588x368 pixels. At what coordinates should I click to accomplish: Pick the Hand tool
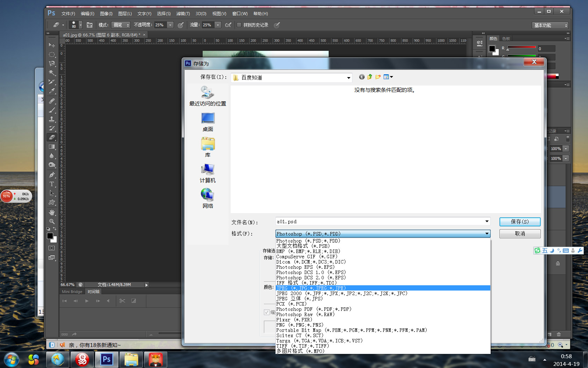(x=52, y=212)
